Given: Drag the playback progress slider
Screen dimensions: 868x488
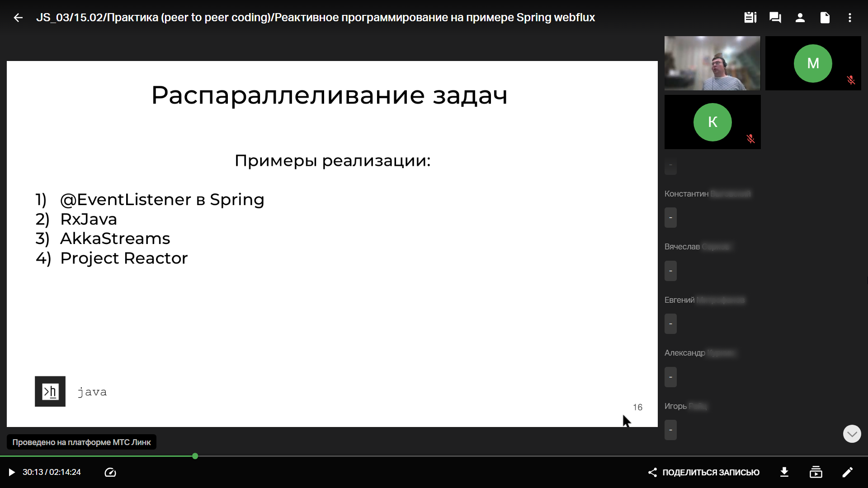Looking at the screenshot, I should click(195, 456).
